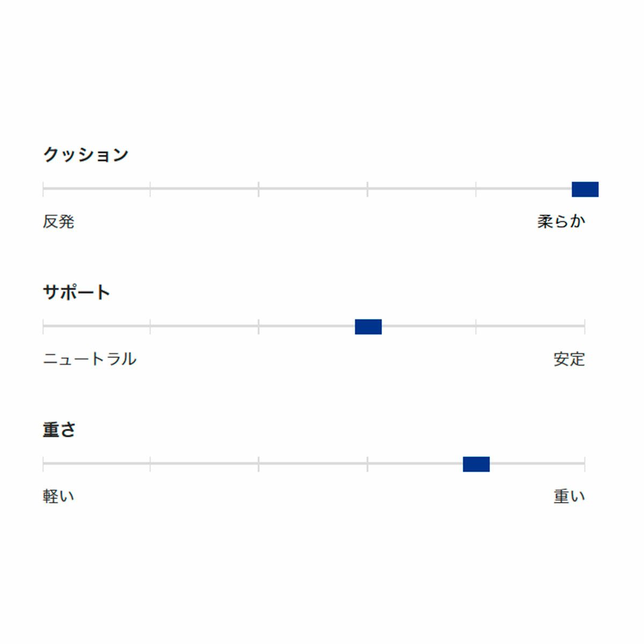Screen dimensions: 644x644
Task: Click the second tick mark on the クッション slider
Action: 150,189
